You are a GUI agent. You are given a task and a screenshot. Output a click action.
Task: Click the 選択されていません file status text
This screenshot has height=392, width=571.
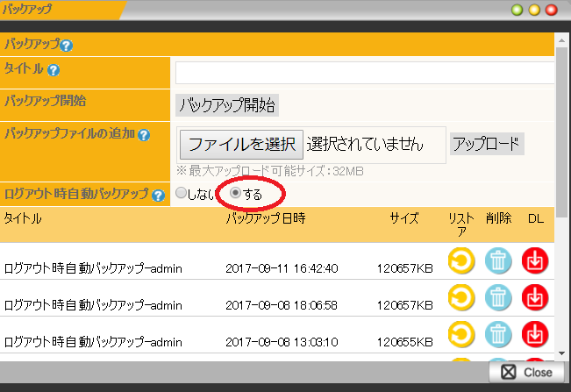click(x=365, y=144)
